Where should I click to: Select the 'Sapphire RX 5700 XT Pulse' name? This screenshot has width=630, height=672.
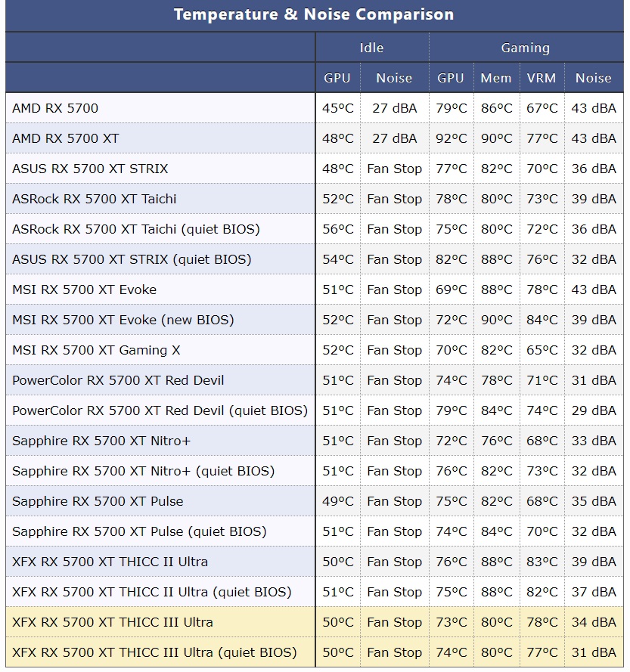point(98,501)
